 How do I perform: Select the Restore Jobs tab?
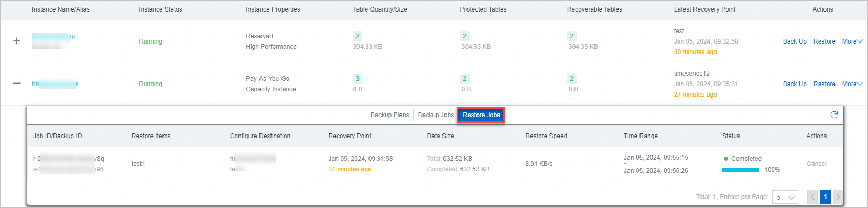pyautogui.click(x=481, y=115)
